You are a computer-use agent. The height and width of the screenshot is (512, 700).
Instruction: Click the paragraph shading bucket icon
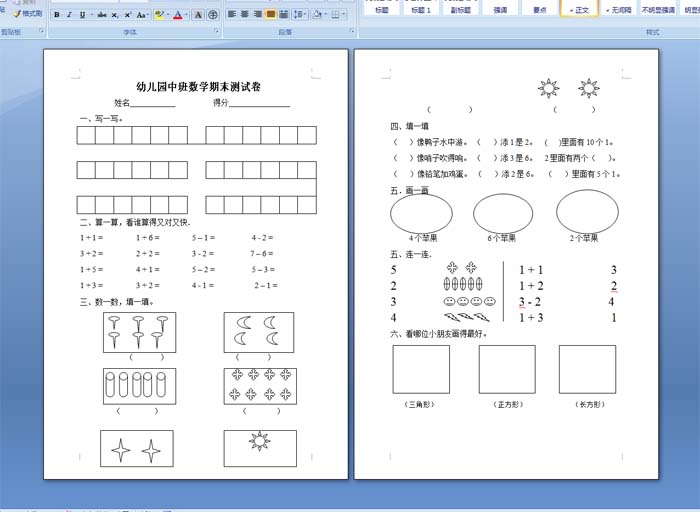(317, 14)
